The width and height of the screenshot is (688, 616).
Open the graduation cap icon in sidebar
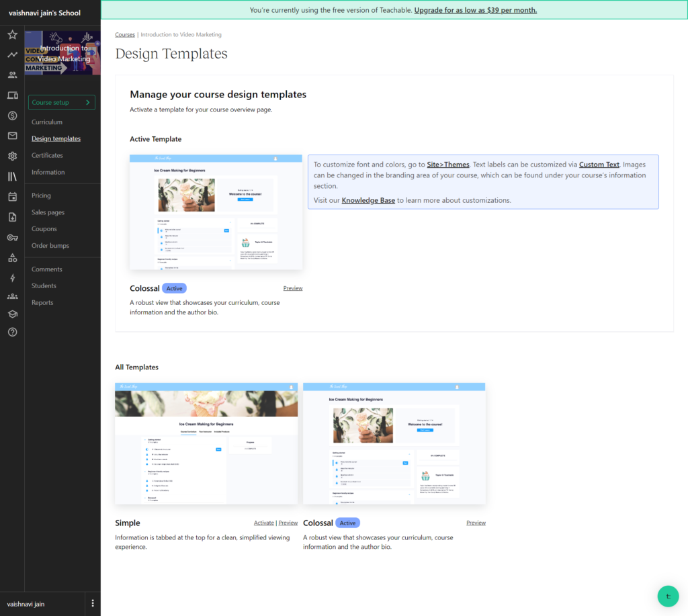tap(12, 313)
